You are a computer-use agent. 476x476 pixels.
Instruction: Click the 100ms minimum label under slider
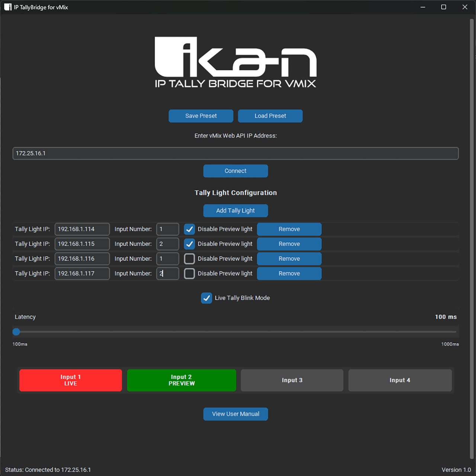click(x=20, y=344)
